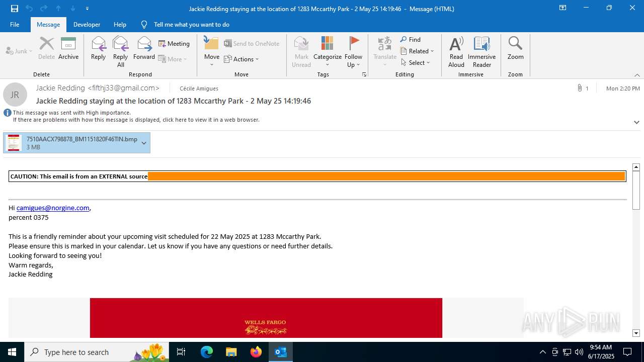
Task: Click the Redo arrow in quick access toolbar
Action: pos(44,9)
